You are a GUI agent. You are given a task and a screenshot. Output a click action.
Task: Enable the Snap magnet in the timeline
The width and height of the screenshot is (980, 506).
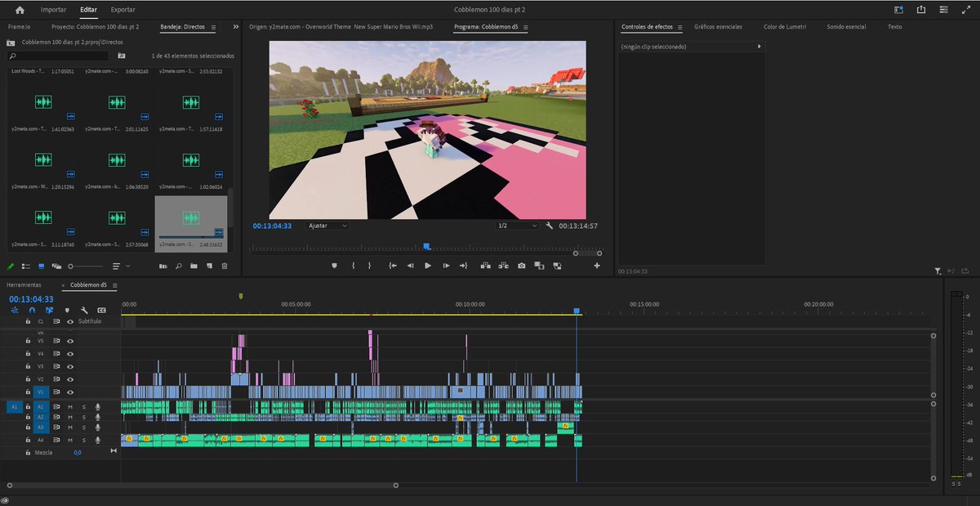(31, 311)
